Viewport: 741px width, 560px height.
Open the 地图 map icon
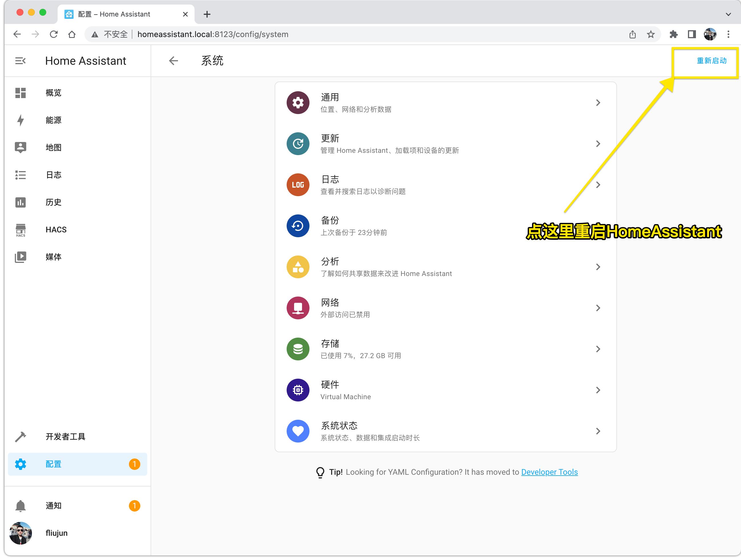point(20,147)
